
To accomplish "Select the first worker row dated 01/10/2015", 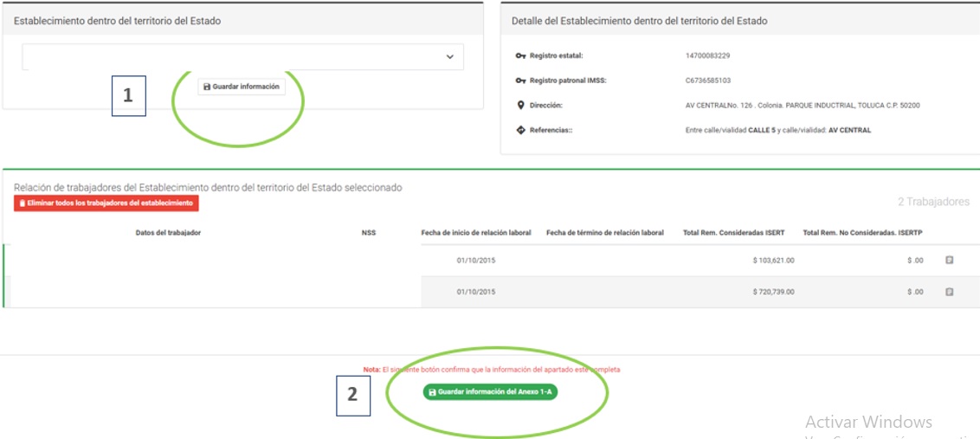I will click(476, 260).
